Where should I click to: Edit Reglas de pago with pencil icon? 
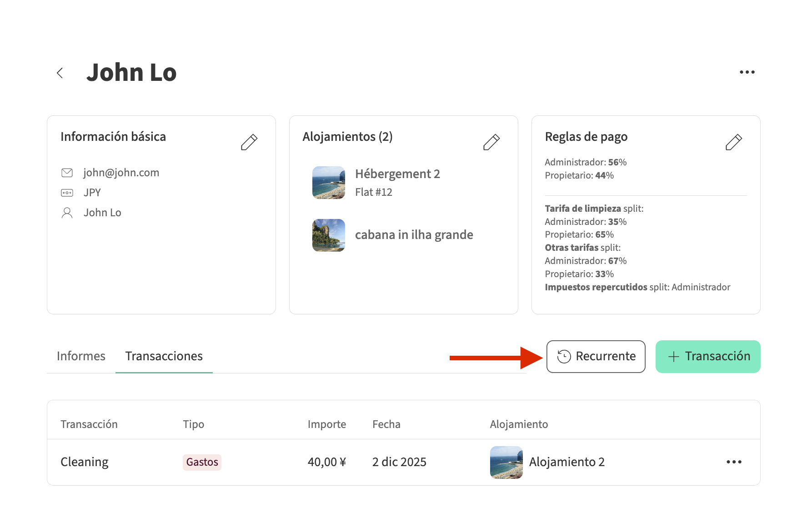point(733,142)
